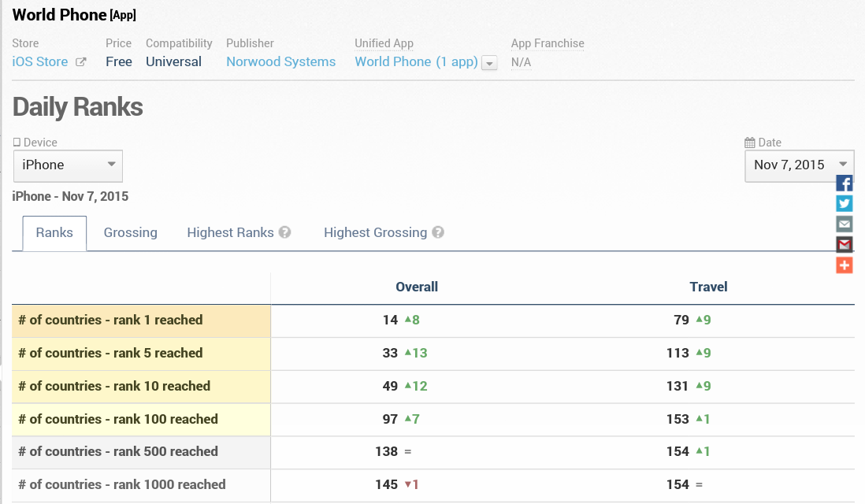Click the orange plus share icon
The image size is (865, 504).
point(845,265)
